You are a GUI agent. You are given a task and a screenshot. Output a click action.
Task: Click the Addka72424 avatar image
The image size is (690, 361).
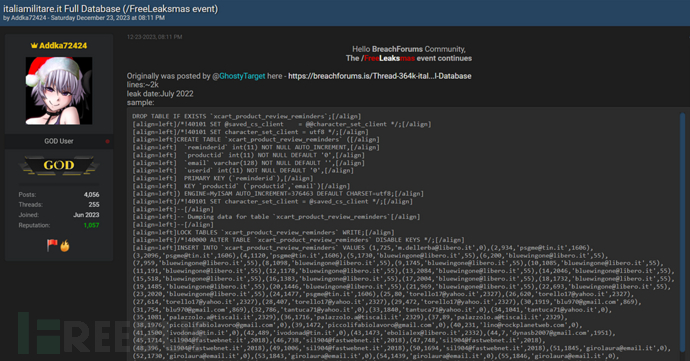59,91
